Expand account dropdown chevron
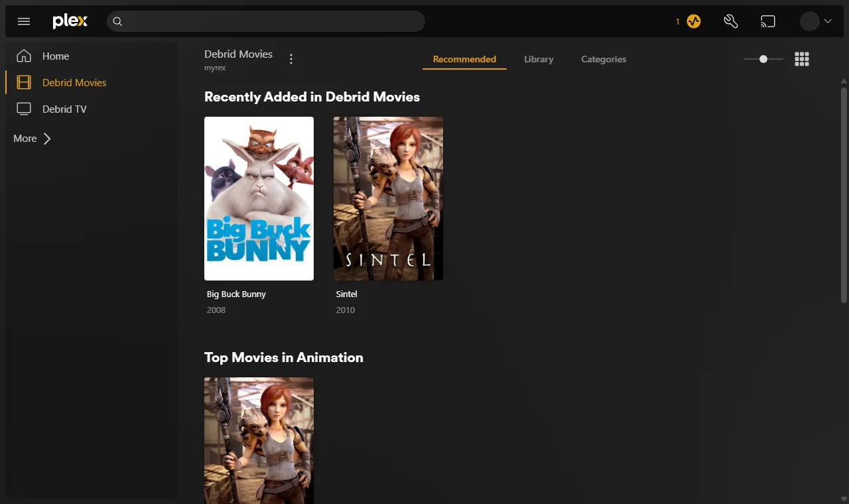Viewport: 849px width, 504px height. click(827, 21)
